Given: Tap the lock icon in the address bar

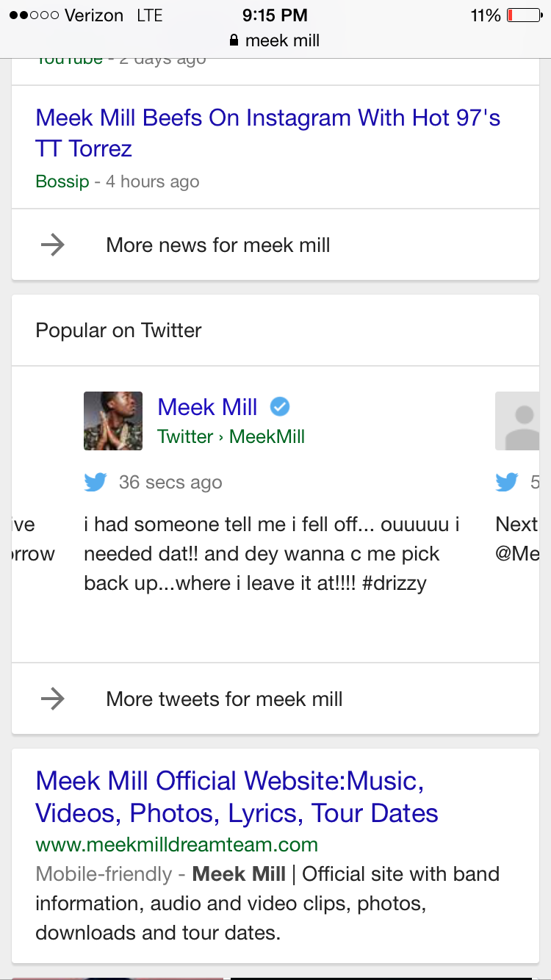Looking at the screenshot, I should click(234, 40).
